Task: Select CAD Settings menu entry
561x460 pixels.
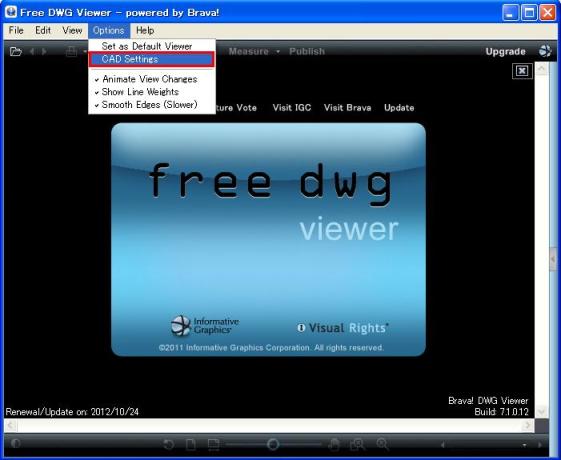Action: 152,59
